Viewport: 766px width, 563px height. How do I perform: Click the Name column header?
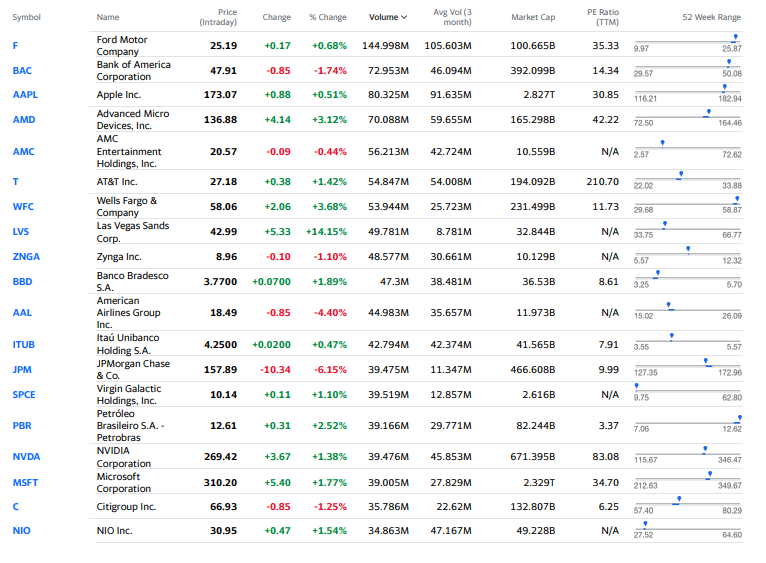tap(108, 17)
